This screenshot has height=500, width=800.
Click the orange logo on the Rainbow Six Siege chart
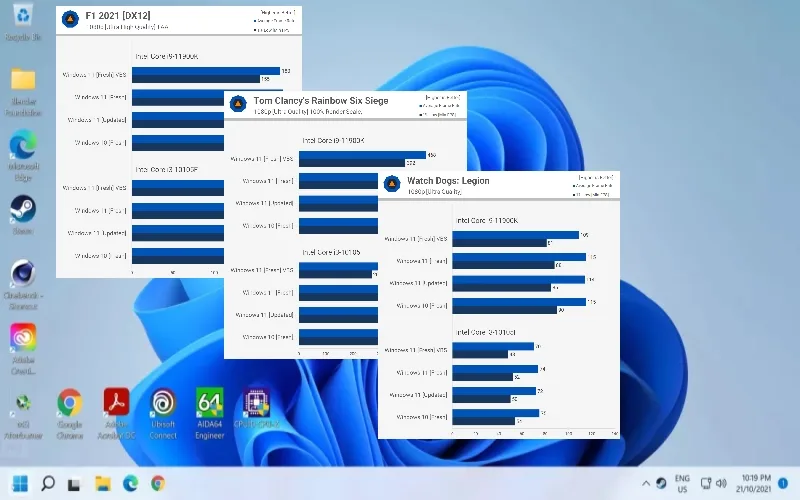[x=238, y=104]
